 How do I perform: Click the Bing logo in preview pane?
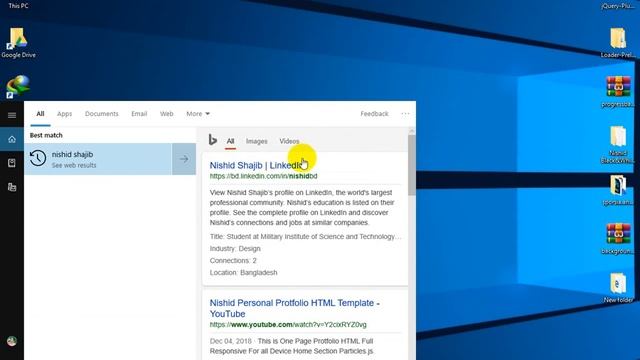(213, 140)
